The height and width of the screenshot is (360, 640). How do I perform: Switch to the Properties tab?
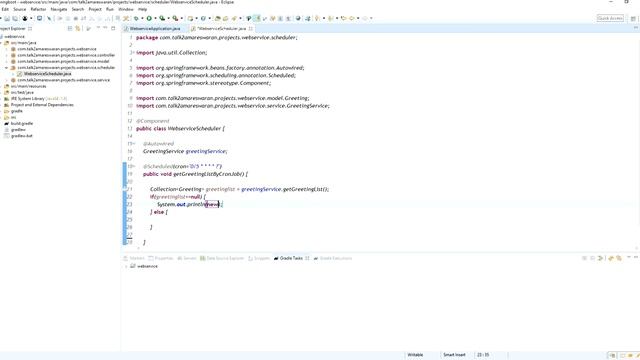161,258
